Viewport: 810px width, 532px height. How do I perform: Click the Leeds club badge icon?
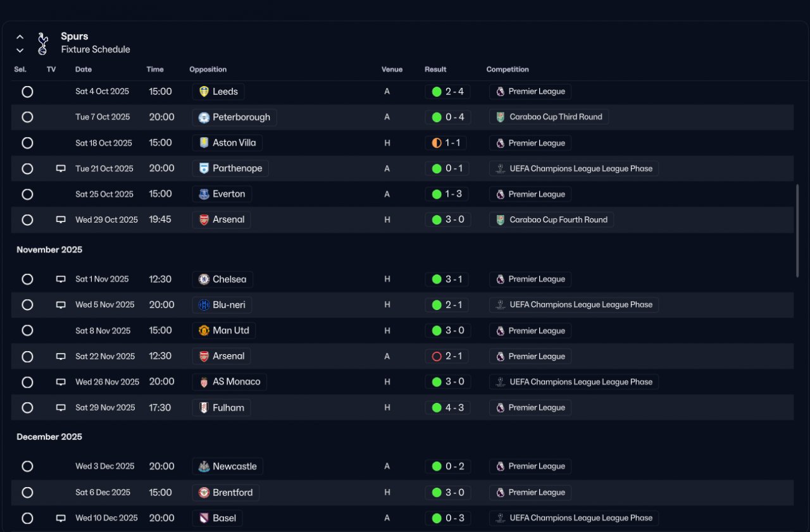click(x=204, y=92)
